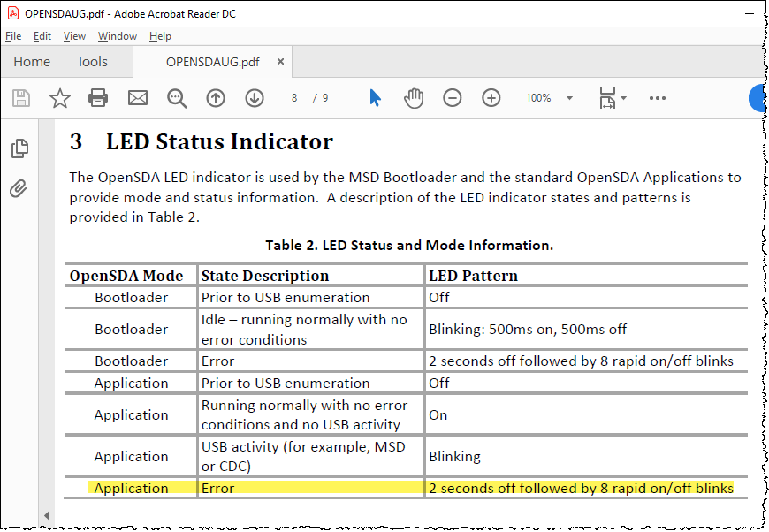
Task: Switch to the Tools tab
Action: pos(92,62)
